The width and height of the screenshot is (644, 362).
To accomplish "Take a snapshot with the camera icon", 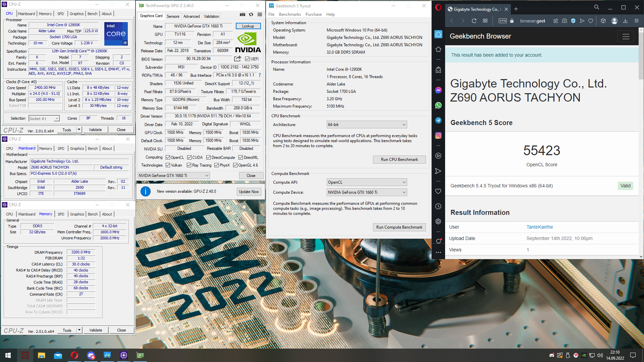I will click(x=565, y=21).
